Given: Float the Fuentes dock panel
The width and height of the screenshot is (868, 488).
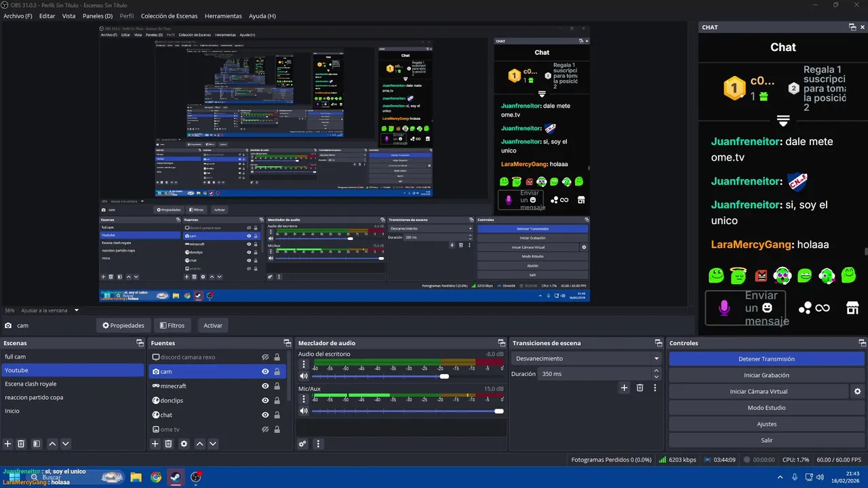Looking at the screenshot, I should [287, 343].
